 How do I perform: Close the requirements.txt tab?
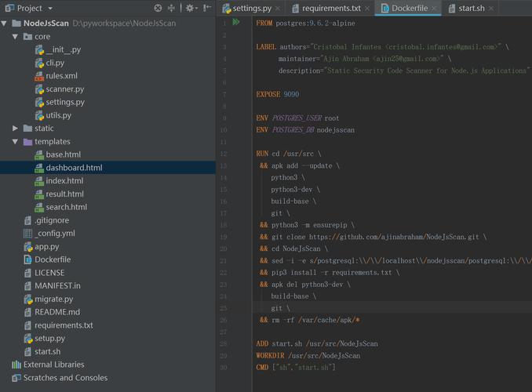(367, 9)
